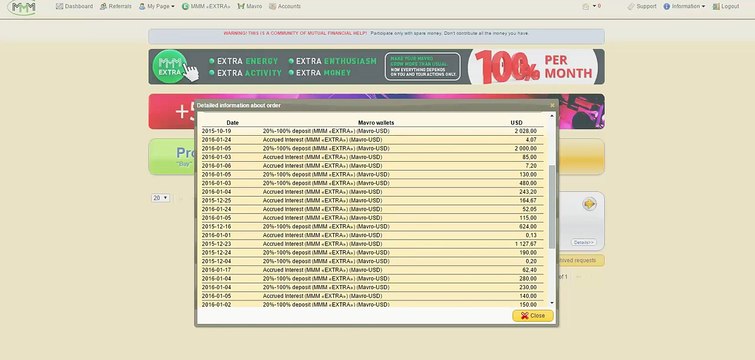Image resolution: width=755 pixels, height=360 pixels.
Task: Expand the My Page menu
Action: tap(156, 6)
